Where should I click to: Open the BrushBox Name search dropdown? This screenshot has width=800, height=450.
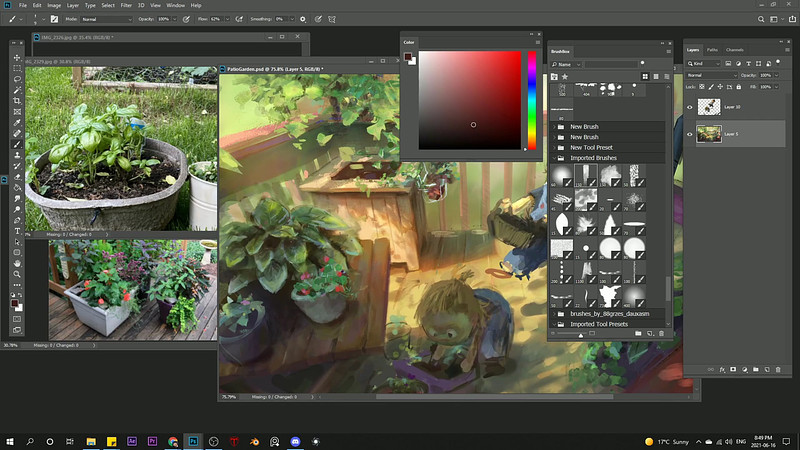(566, 64)
